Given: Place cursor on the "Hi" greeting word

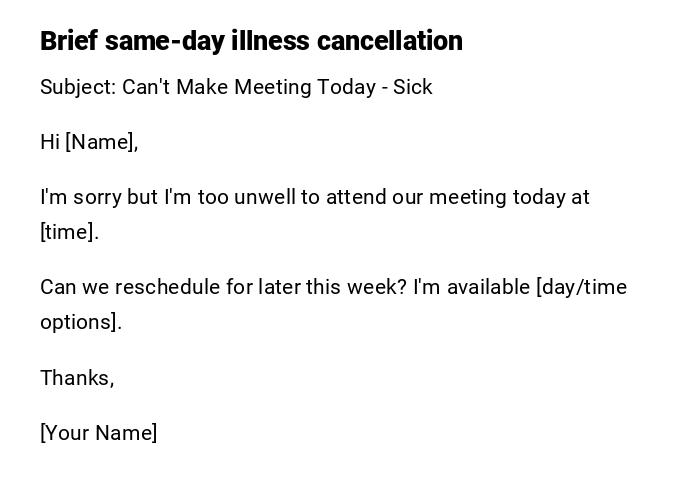Looking at the screenshot, I should tap(50, 142).
